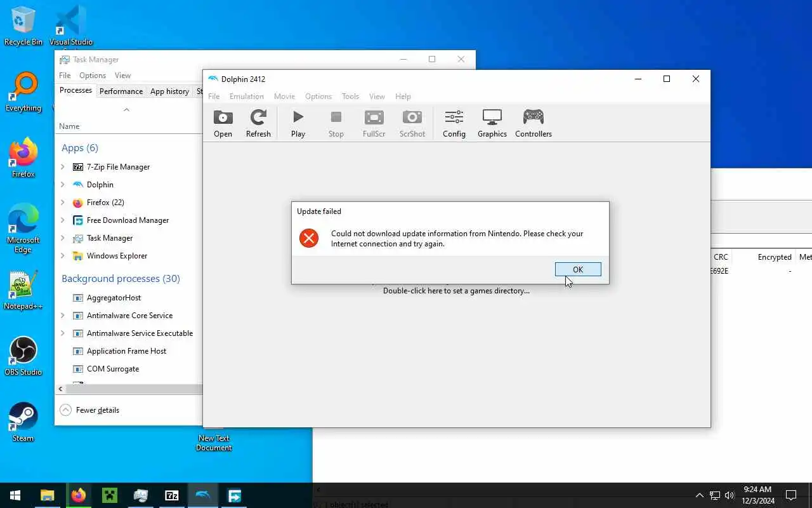Click the Firefox icon in process list

77,203
